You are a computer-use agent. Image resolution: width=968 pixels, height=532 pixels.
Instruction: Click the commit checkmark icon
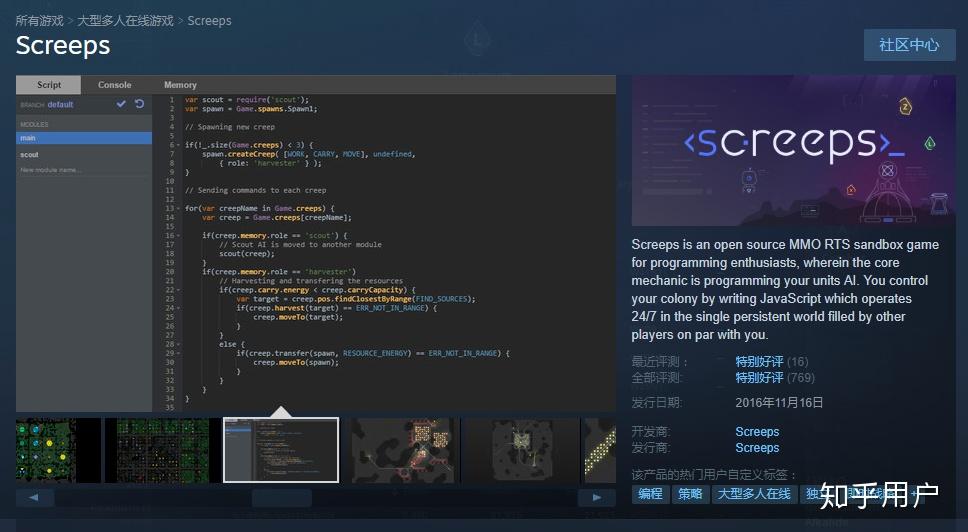[x=121, y=104]
